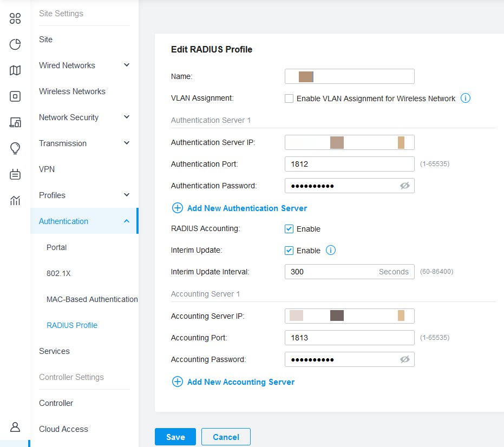Enable VLAN Assignment for Wireless Network checkbox
This screenshot has width=504, height=447.
(289, 98)
